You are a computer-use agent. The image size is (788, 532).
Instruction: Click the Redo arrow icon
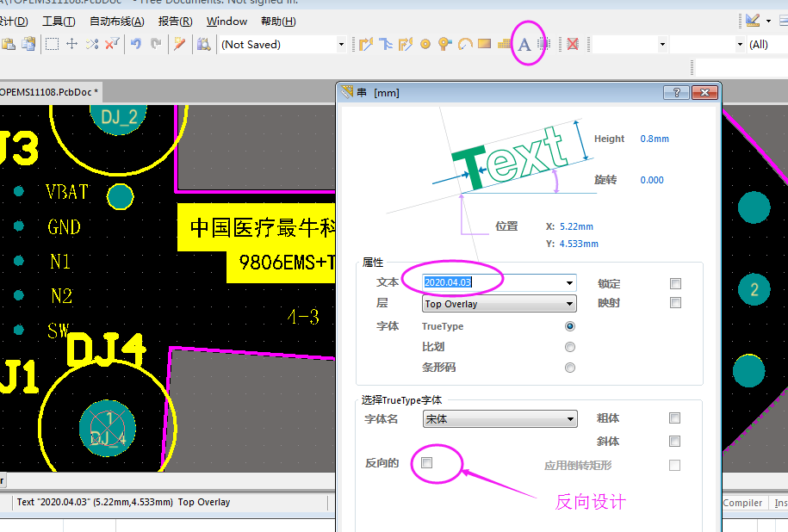(156, 44)
